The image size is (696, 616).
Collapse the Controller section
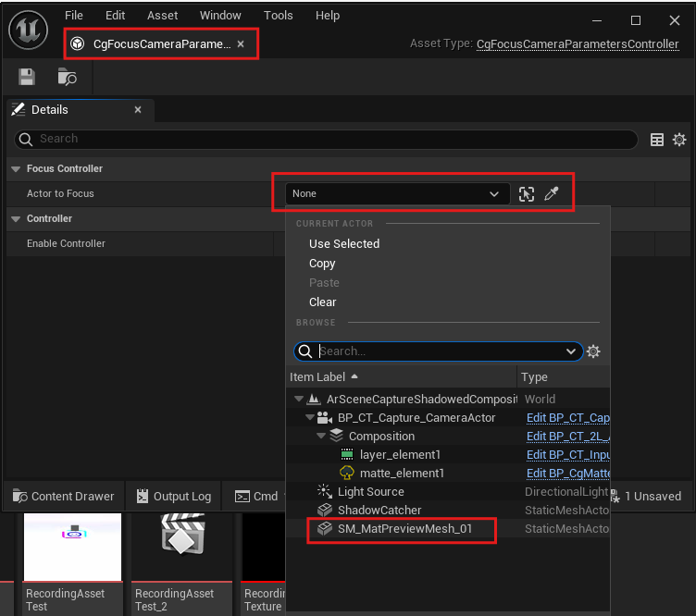(16, 219)
